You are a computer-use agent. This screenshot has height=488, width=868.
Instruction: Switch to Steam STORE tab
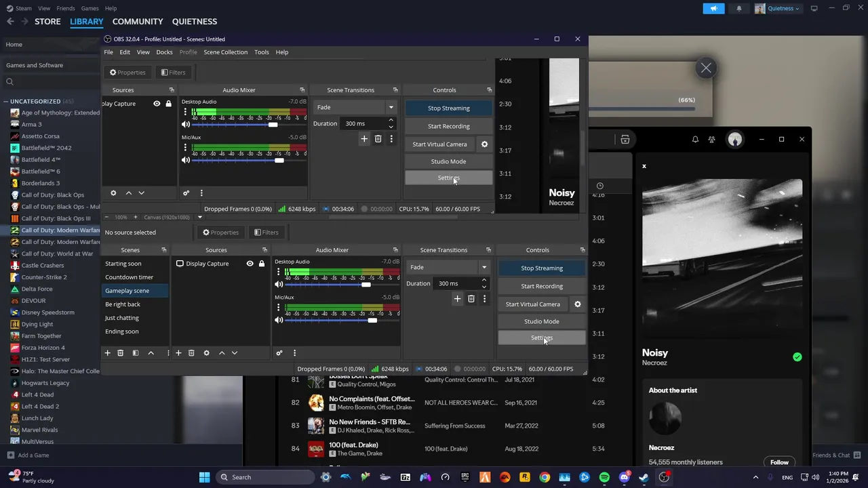point(47,22)
